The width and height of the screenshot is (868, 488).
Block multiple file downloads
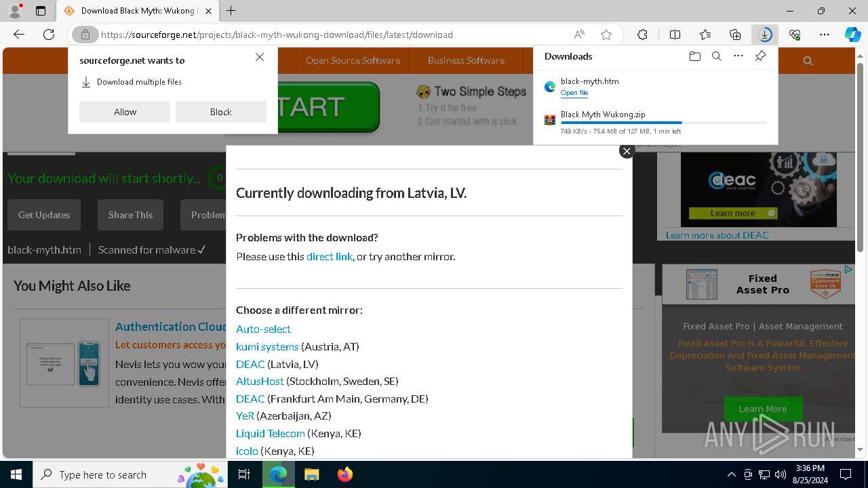220,112
